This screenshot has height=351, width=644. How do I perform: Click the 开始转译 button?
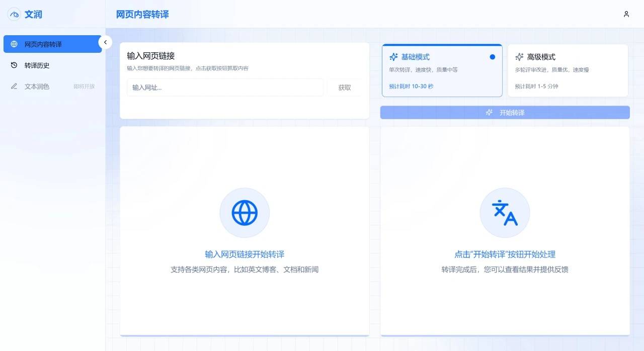pos(505,113)
